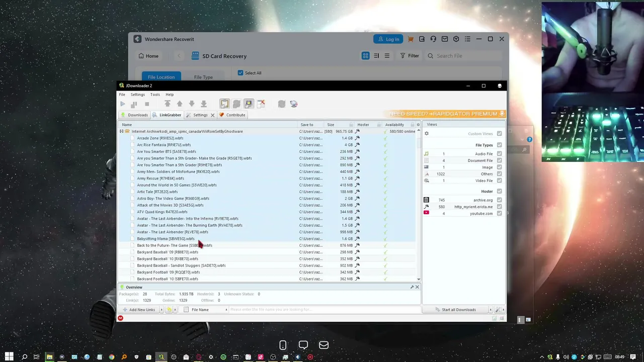Open taskbar search magnifier icon
Viewport: 644px width, 362px height.
pyautogui.click(x=24, y=357)
